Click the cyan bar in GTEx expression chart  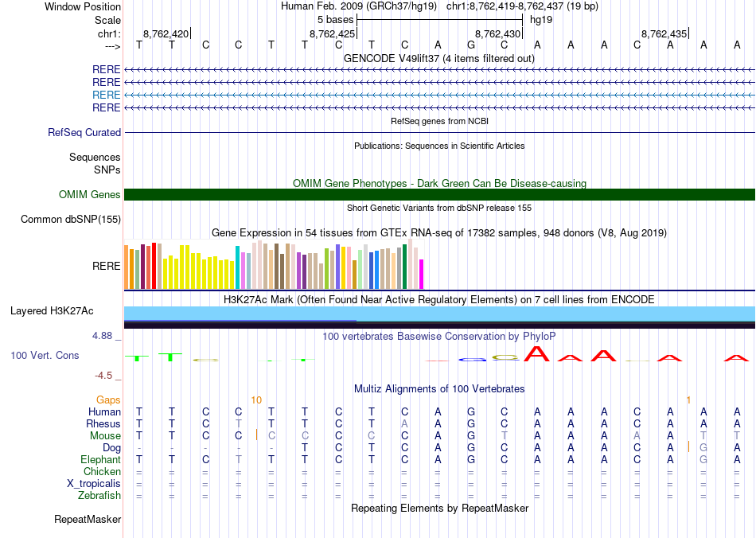[237, 267]
